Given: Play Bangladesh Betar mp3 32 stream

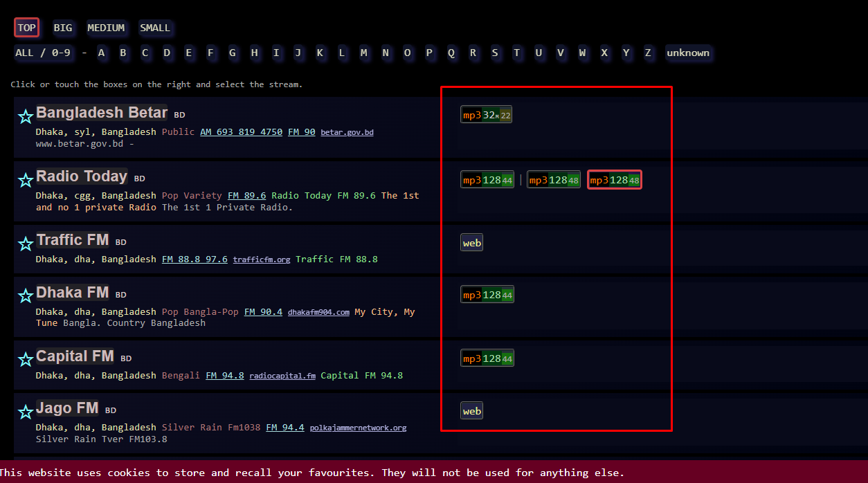Looking at the screenshot, I should tap(487, 115).
